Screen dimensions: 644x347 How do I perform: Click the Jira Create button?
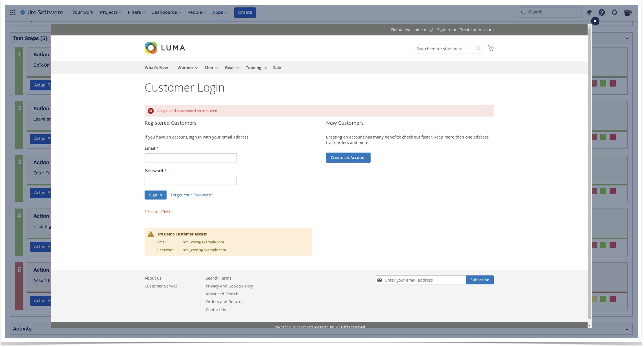point(245,12)
